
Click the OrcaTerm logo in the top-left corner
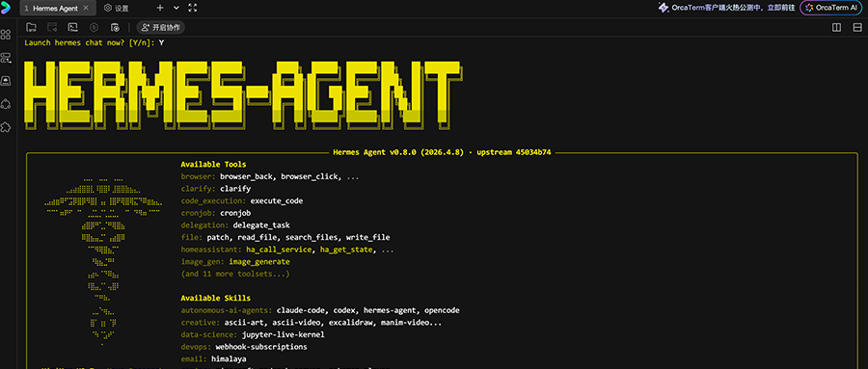tap(6, 8)
